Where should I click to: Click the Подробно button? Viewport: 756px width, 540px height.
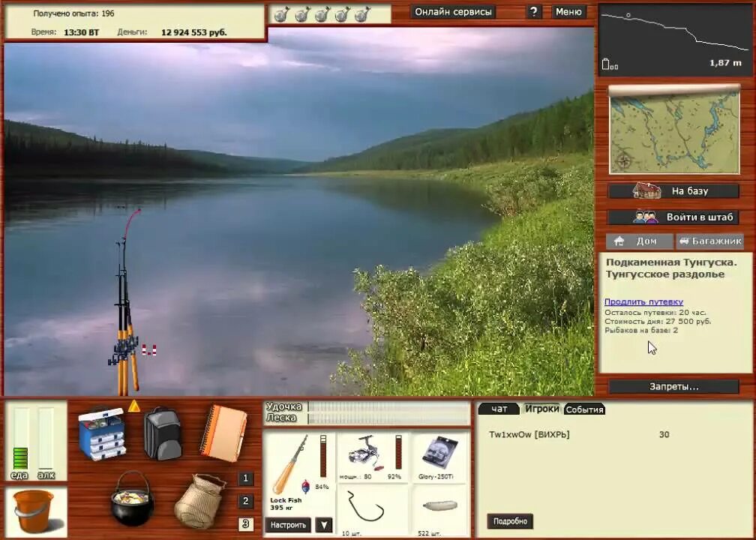(510, 521)
